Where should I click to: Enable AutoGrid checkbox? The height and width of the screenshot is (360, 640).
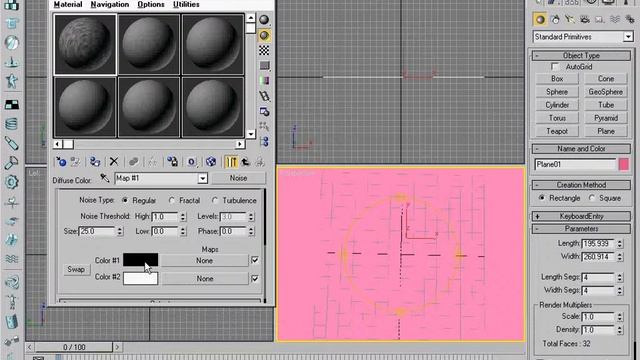[x=555, y=67]
